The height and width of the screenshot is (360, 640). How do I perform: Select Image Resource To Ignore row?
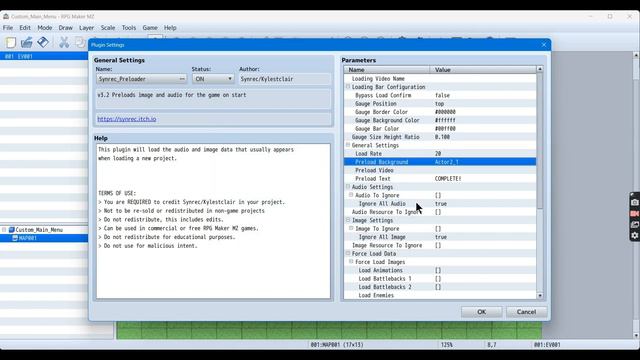click(x=440, y=245)
